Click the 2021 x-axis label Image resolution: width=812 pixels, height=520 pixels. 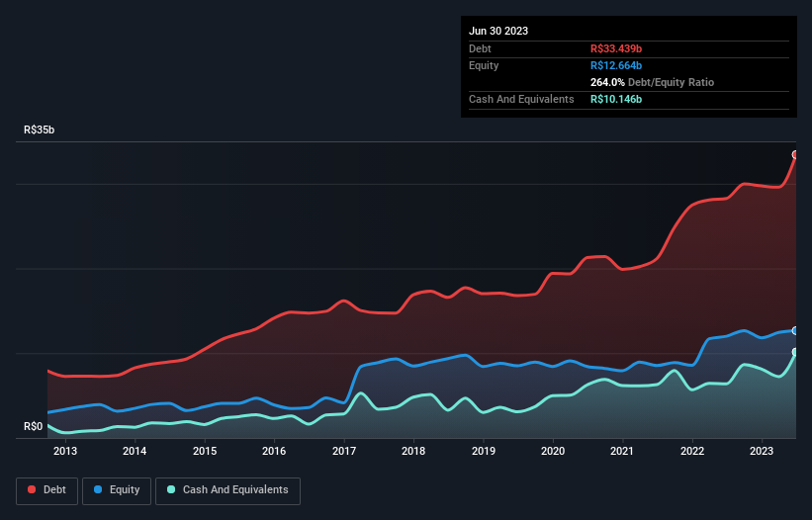622,451
